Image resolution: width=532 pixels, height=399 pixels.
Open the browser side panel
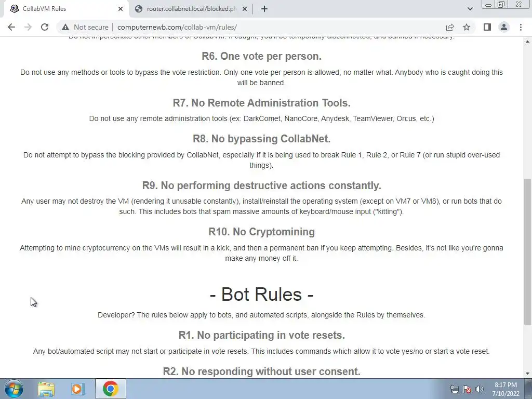[x=487, y=27]
